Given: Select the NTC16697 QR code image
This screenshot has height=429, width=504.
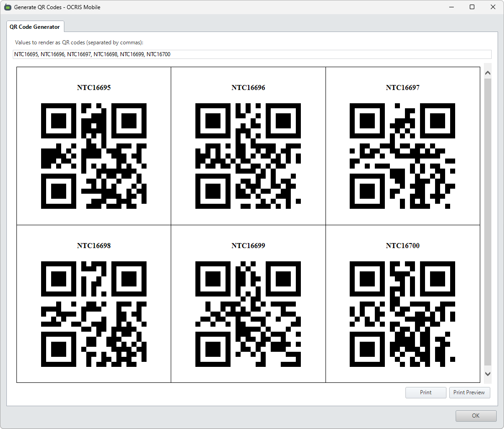Looking at the screenshot, I should pos(403,156).
